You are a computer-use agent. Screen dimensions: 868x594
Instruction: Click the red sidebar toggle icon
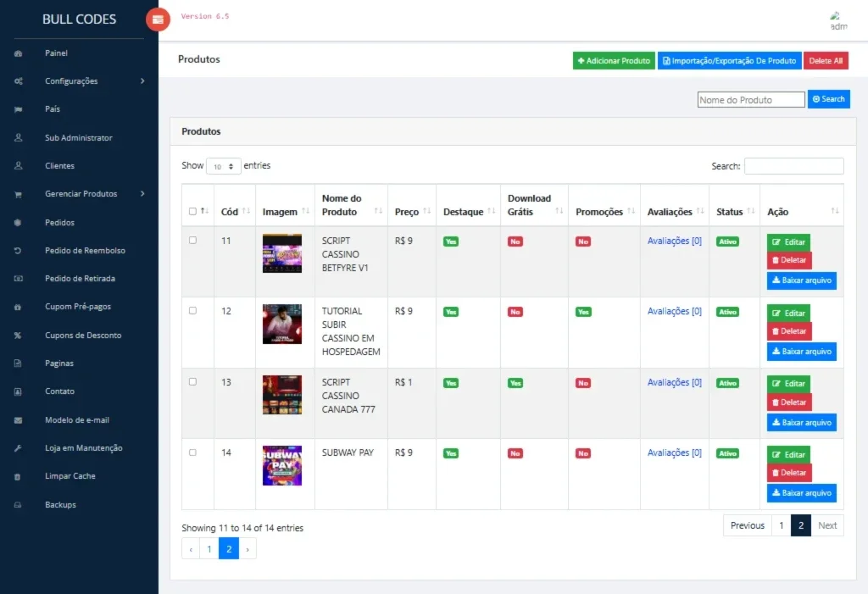pos(158,20)
